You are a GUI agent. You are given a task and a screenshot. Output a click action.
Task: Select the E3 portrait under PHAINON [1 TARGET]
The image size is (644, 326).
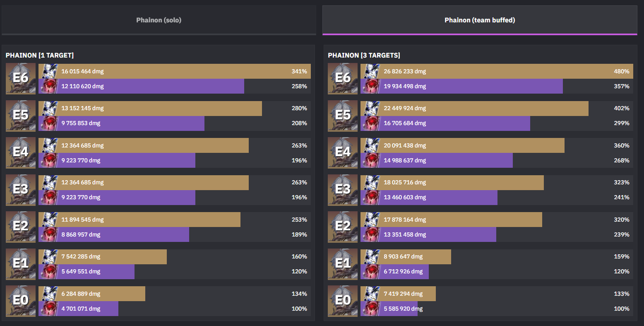tap(21, 190)
